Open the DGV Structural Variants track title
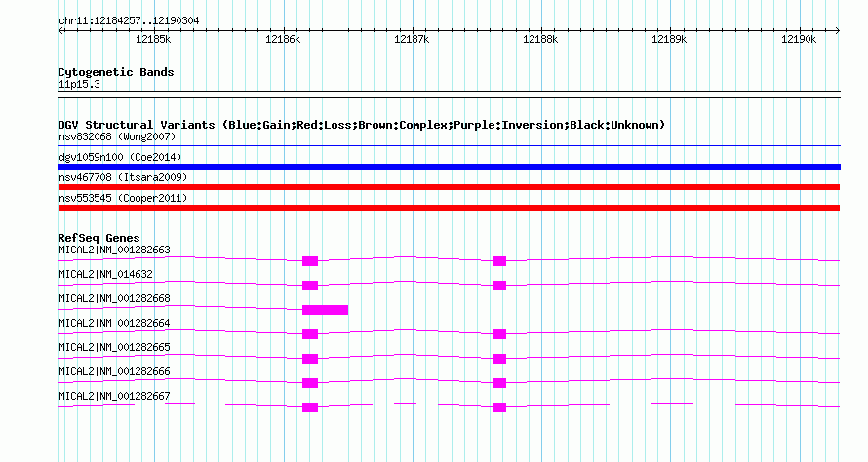Screen dimensions: 868x462 point(362,125)
